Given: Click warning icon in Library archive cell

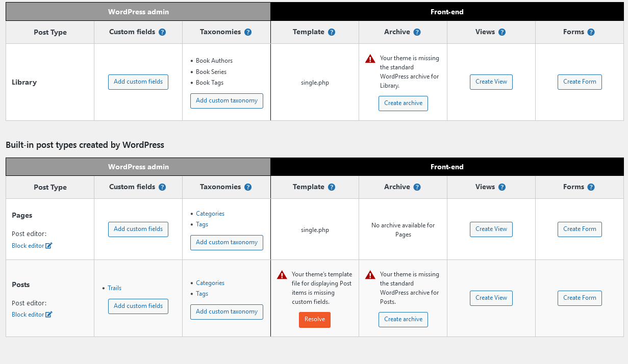Looking at the screenshot, I should [x=370, y=59].
